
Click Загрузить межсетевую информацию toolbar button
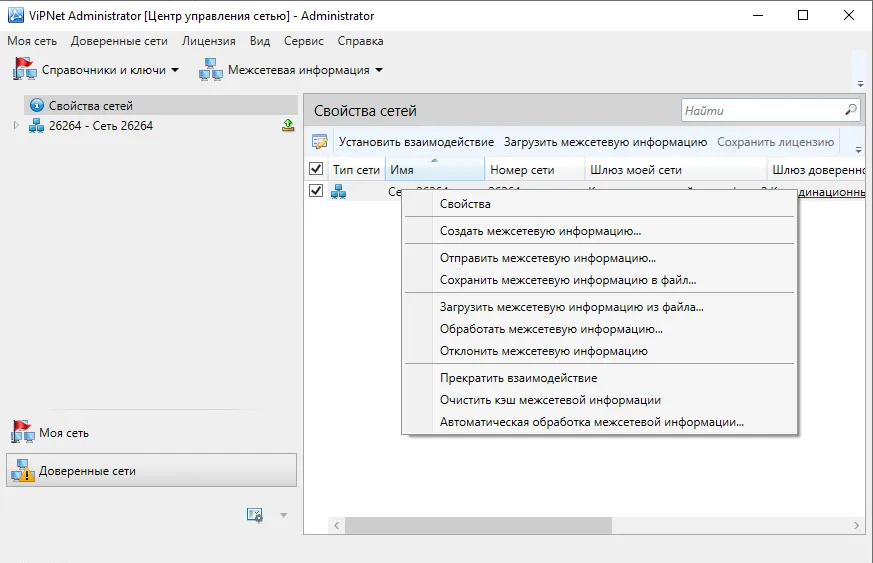tap(605, 142)
